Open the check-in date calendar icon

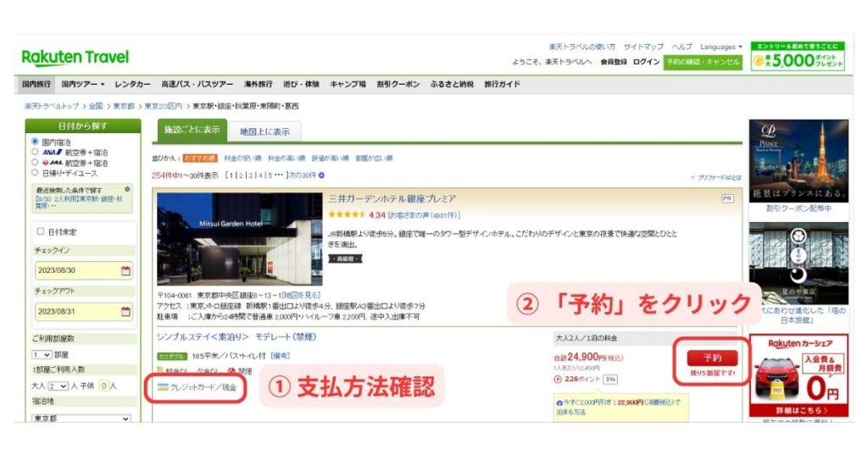[125, 270]
